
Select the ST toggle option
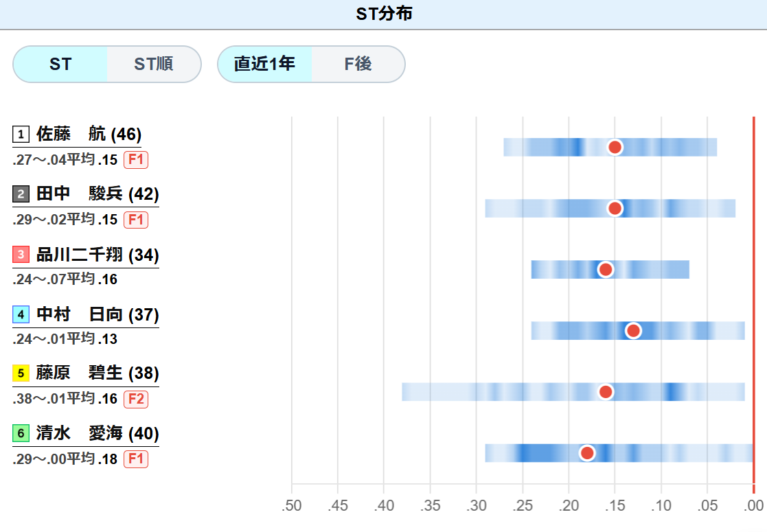[60, 64]
